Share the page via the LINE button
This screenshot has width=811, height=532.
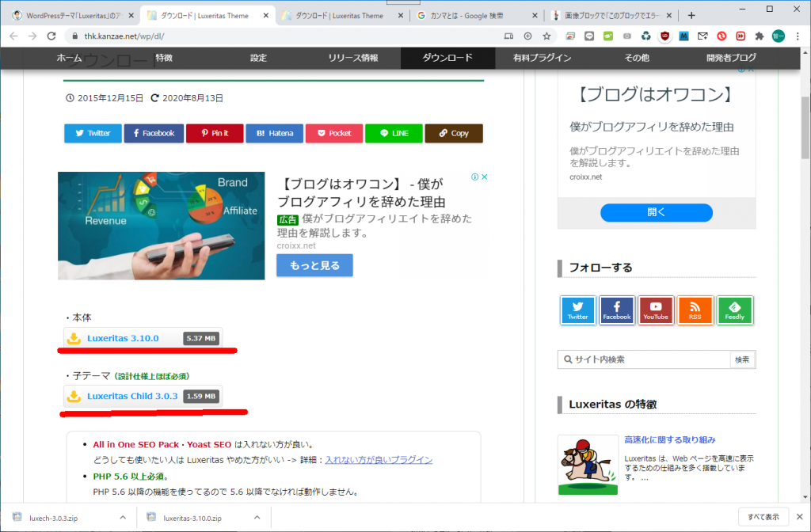(394, 133)
